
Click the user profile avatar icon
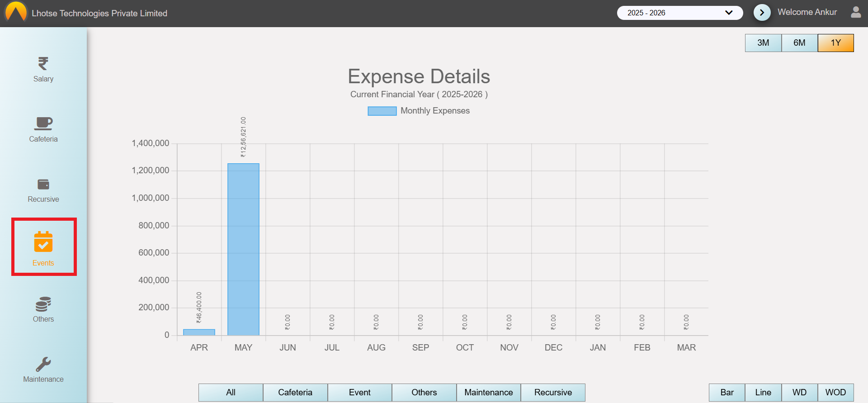856,12
